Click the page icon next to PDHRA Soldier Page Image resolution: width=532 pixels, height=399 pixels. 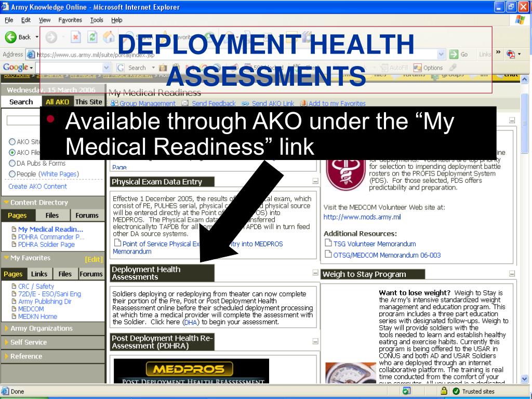click(x=14, y=244)
